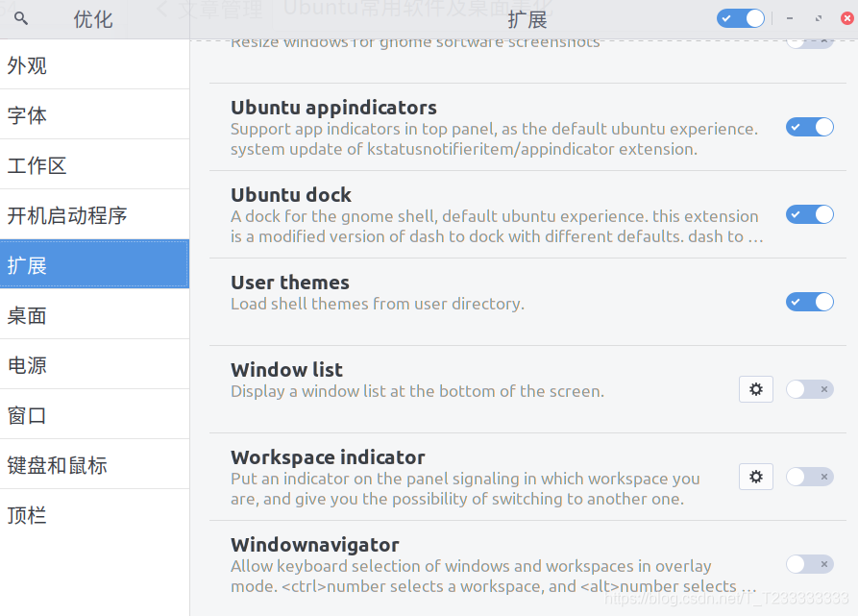Click the 优化 header title
The height and width of the screenshot is (616, 858).
click(x=93, y=19)
